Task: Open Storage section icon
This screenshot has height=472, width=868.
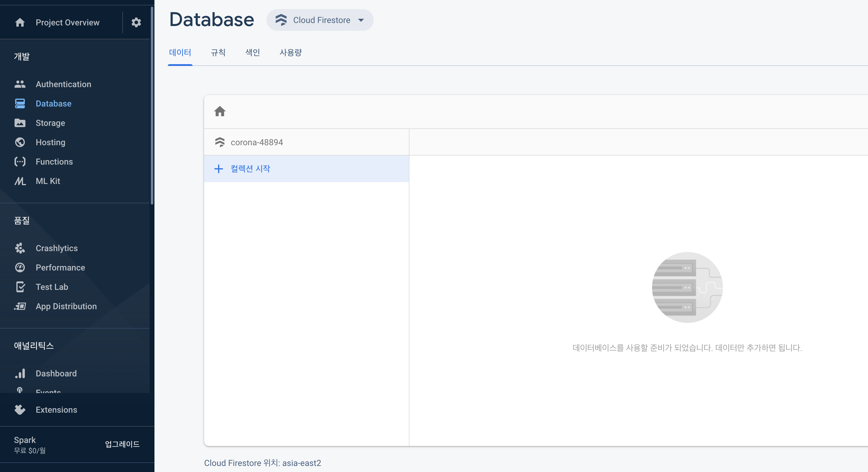Action: 20,123
